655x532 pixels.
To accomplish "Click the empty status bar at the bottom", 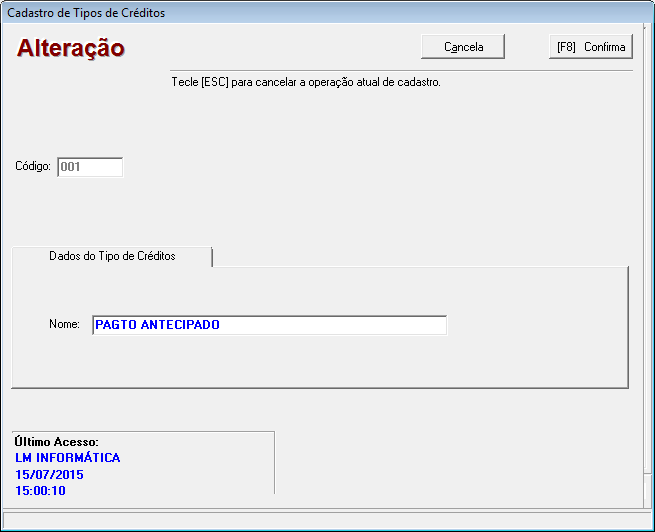I will [327, 520].
